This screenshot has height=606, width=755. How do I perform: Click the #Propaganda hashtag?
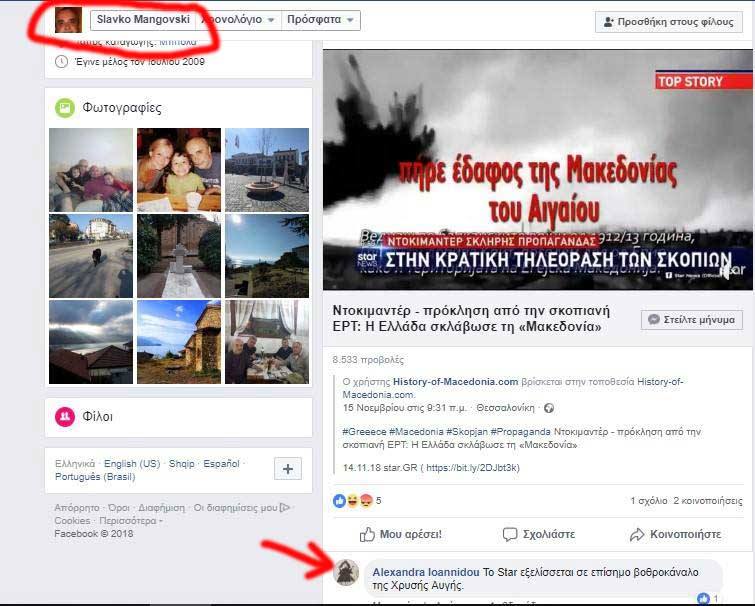point(521,432)
